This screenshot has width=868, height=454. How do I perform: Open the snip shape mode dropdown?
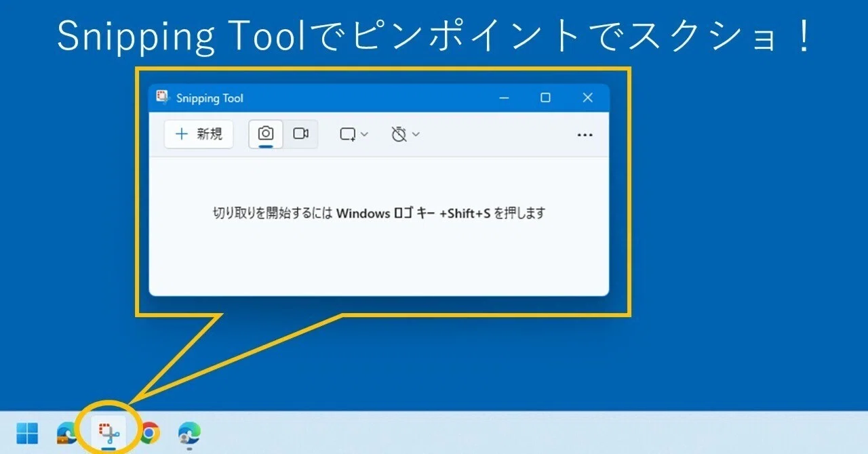[x=353, y=134]
